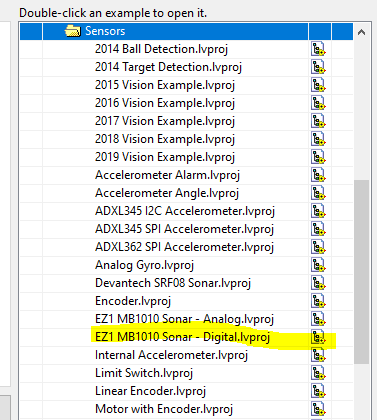The height and width of the screenshot is (420, 377).
Task: Click project icon beside Internal Accelerometer.lvproj
Action: point(318,355)
